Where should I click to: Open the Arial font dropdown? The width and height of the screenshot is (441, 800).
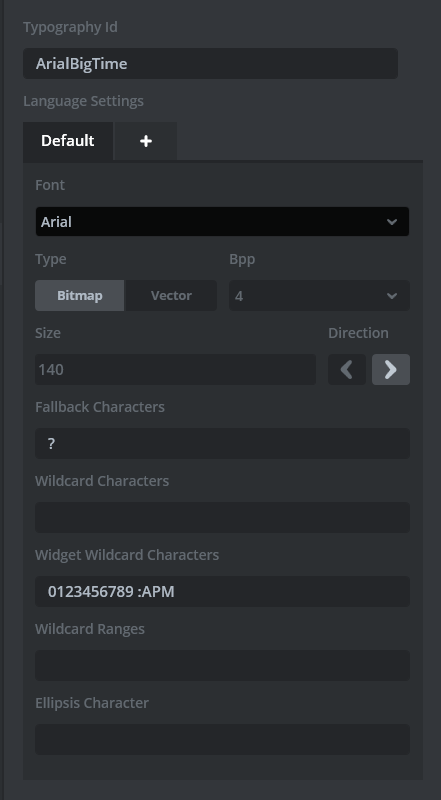(222, 221)
